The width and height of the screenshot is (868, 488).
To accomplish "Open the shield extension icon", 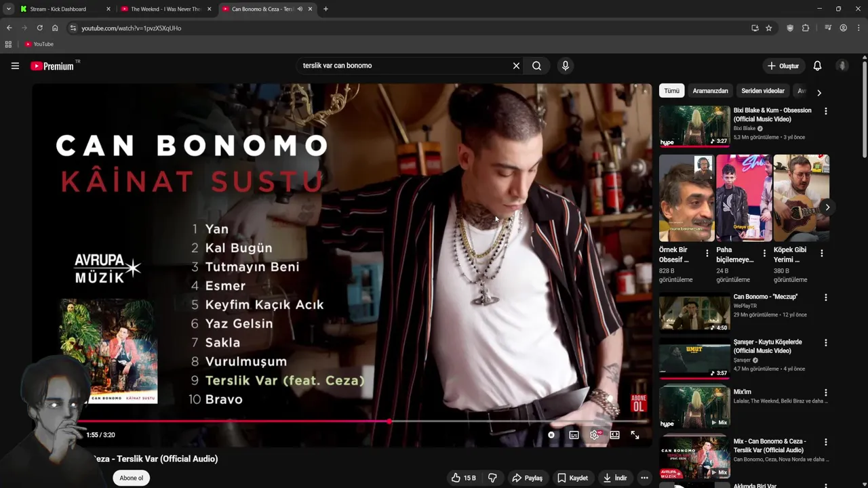I will pos(790,28).
